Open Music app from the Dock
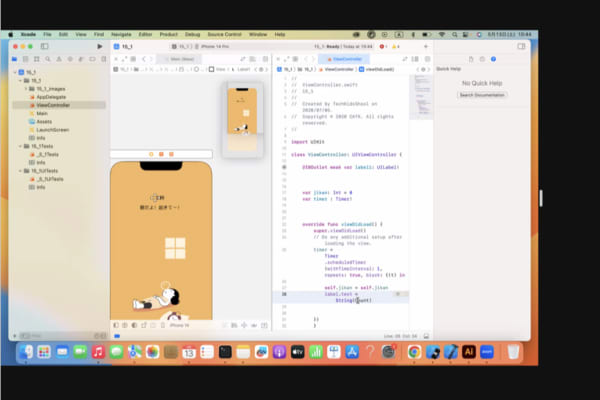This screenshot has width=600, height=400. [x=98, y=352]
